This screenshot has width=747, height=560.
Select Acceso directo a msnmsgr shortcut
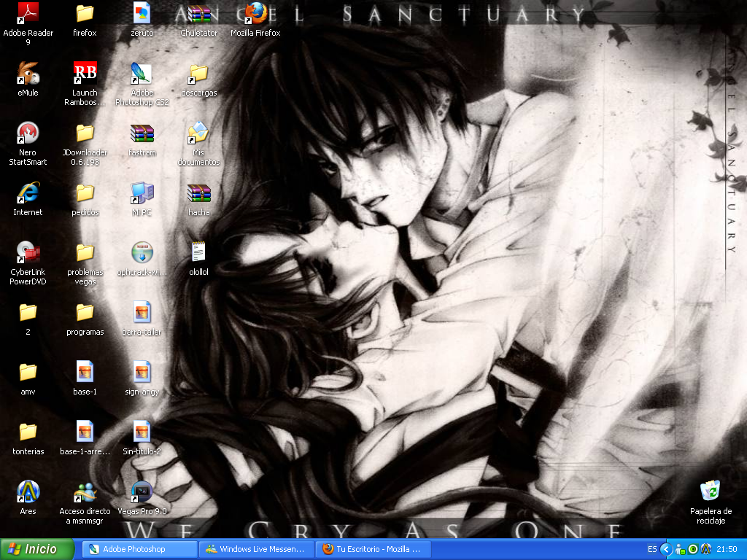pos(85,492)
